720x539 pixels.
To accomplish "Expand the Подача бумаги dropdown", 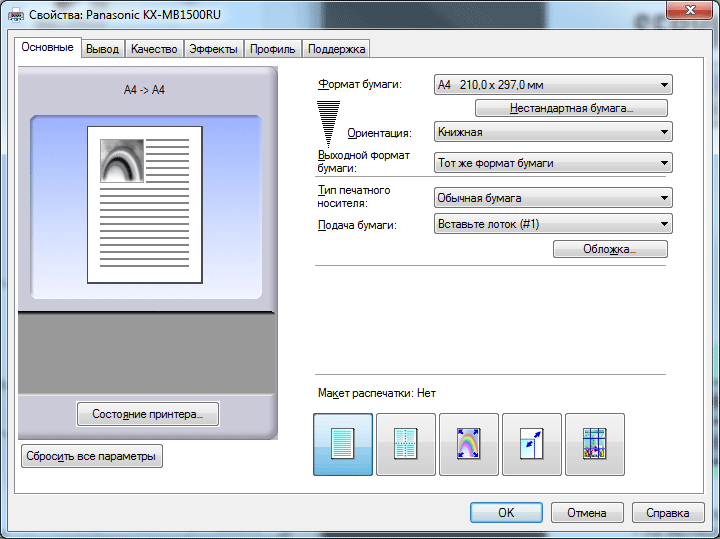I will pos(553,224).
